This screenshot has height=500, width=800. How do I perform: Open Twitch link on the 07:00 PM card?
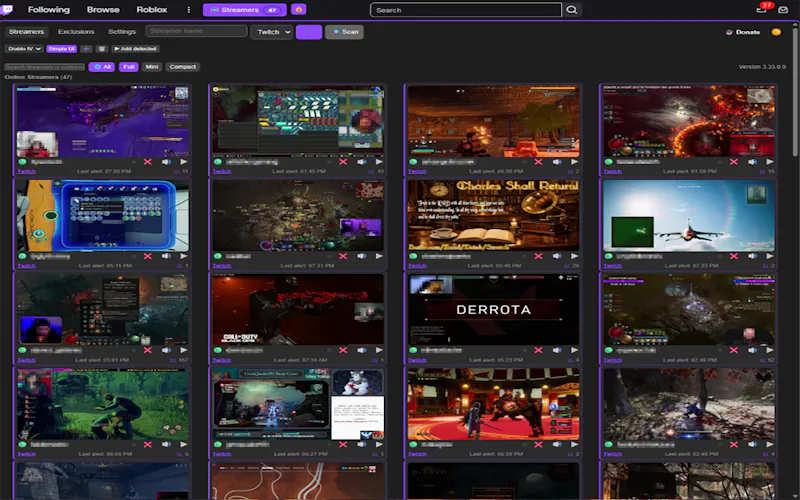[27, 171]
